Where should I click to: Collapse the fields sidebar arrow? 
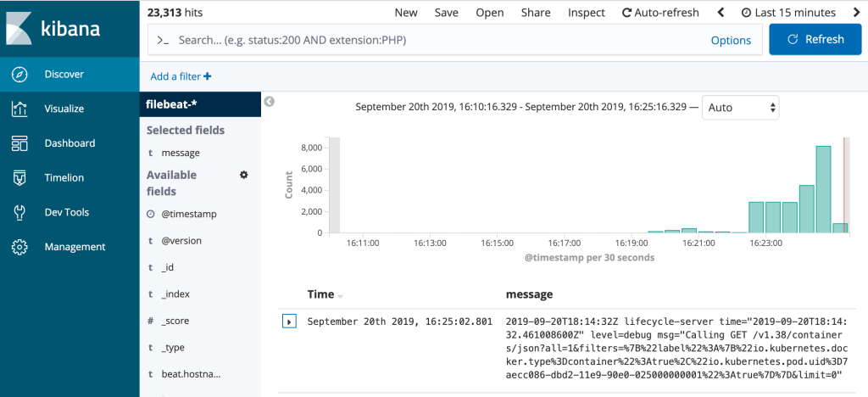coord(270,102)
